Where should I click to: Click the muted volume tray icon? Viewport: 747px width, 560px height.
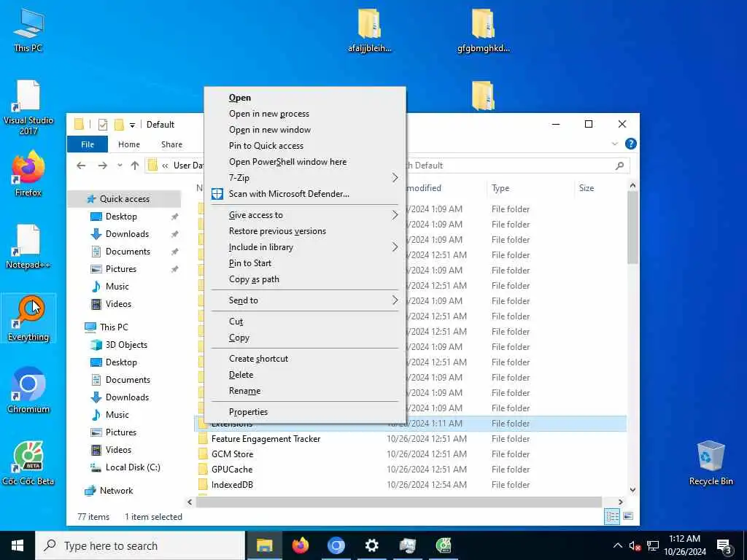pyautogui.click(x=635, y=545)
